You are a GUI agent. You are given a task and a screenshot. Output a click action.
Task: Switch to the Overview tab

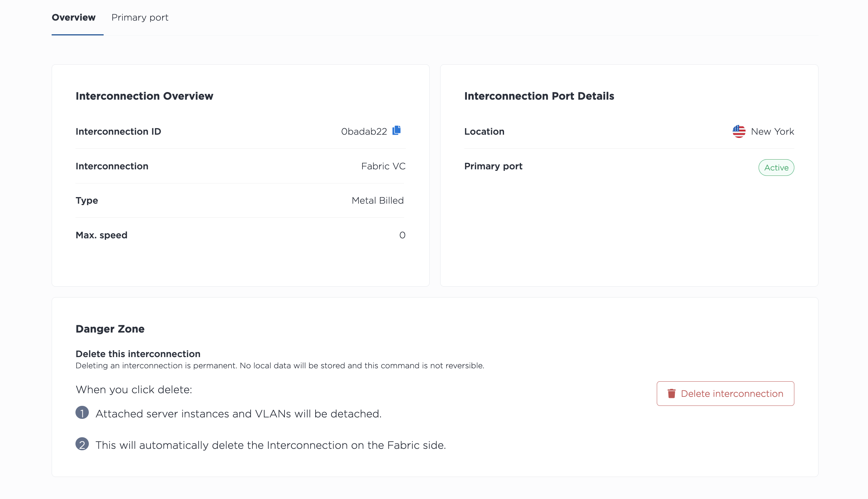coord(74,17)
